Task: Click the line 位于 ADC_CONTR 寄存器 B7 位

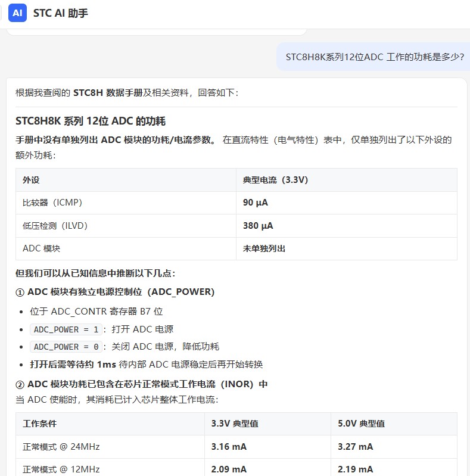Action: pyautogui.click(x=97, y=312)
